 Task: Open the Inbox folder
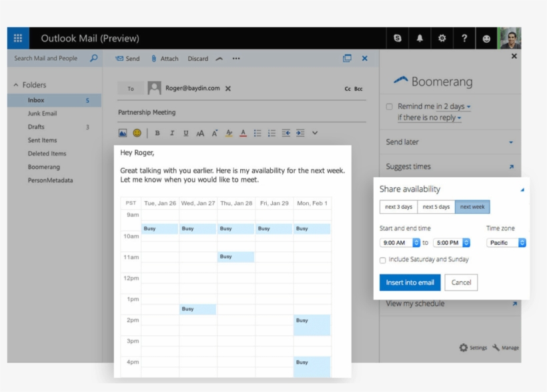(55, 100)
